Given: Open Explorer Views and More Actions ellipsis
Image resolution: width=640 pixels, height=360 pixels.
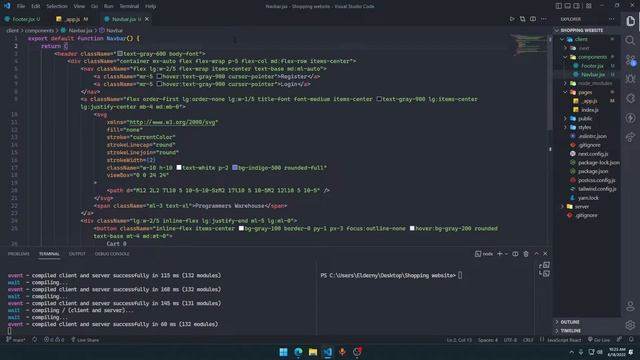Looking at the screenshot, I should click(x=611, y=19).
